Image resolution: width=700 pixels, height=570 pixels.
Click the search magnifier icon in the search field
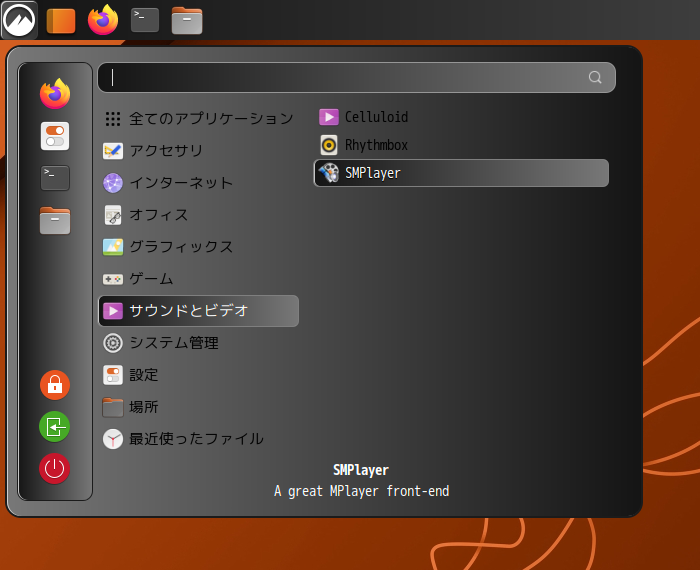click(595, 77)
